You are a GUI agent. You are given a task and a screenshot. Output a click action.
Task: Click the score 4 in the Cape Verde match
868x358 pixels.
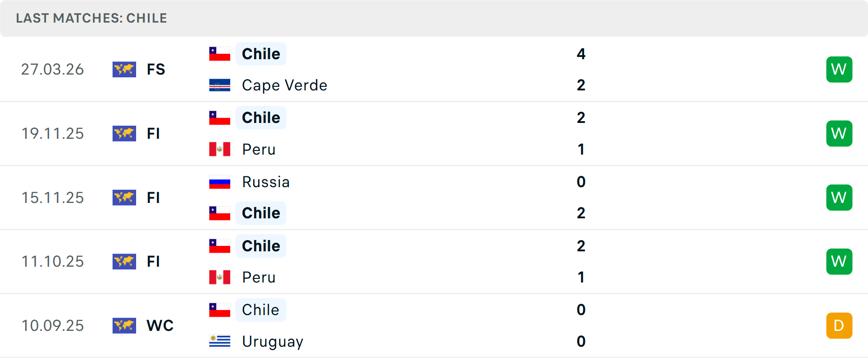(581, 54)
